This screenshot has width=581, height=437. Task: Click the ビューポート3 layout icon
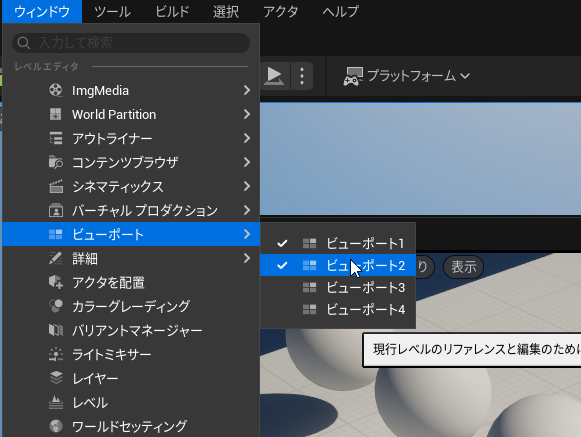click(309, 288)
